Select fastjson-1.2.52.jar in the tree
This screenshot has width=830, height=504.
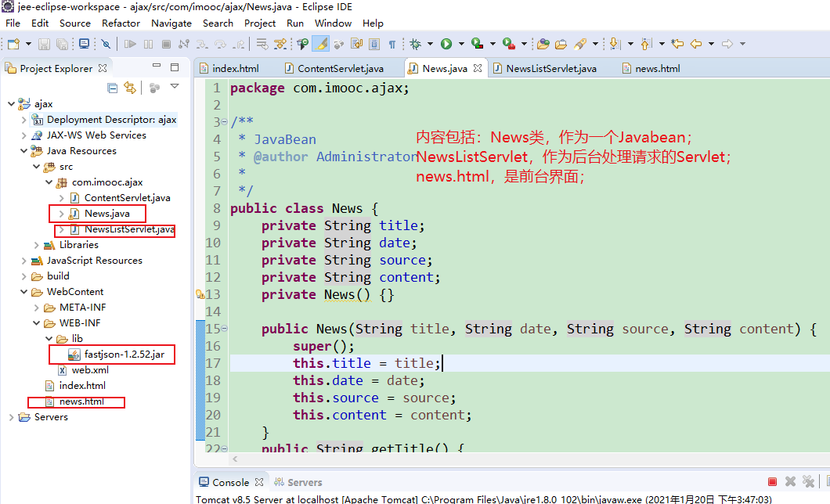124,355
